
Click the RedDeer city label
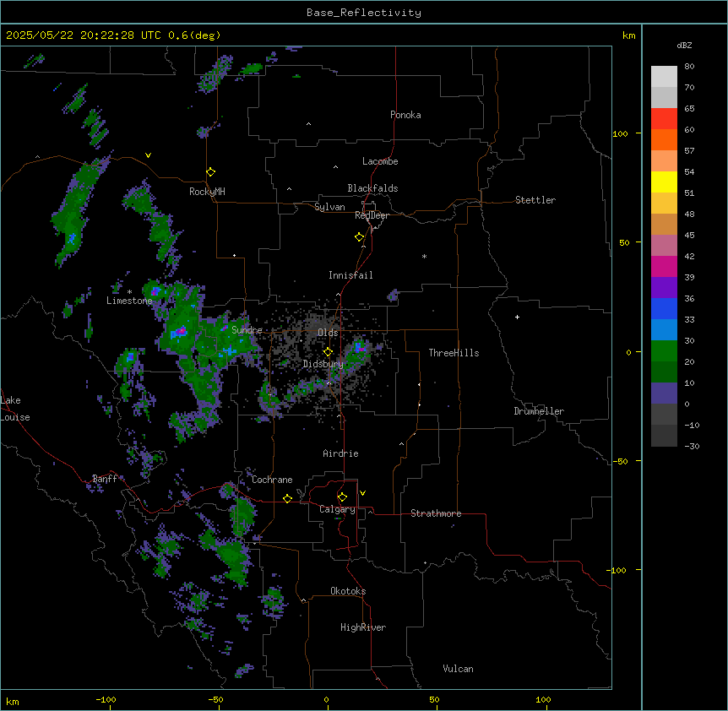click(x=372, y=215)
